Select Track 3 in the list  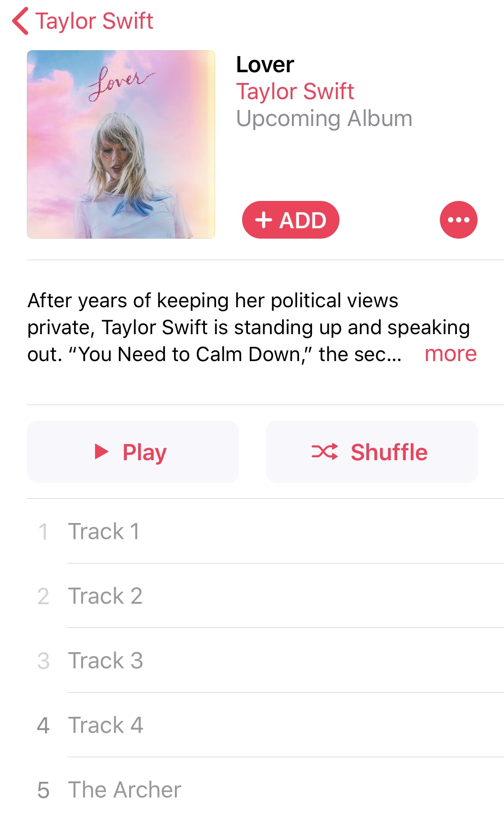click(265, 660)
